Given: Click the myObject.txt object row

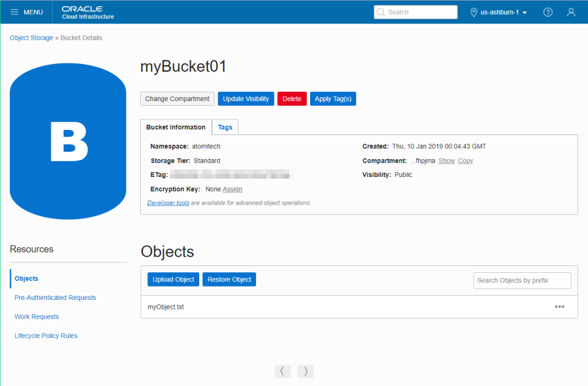Looking at the screenshot, I should click(x=359, y=307).
